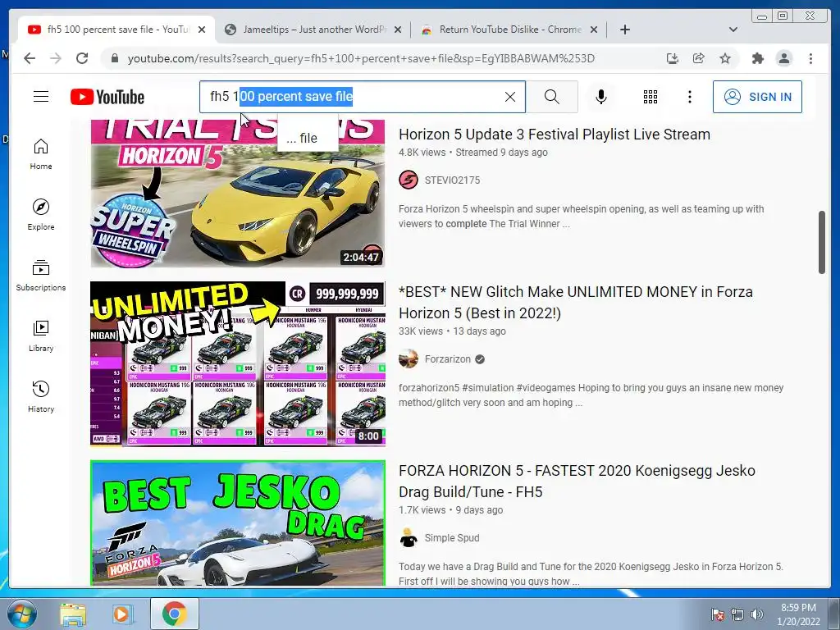Viewport: 840px width, 630px height.
Task: Open YouTube hamburger guide menu
Action: tap(41, 97)
